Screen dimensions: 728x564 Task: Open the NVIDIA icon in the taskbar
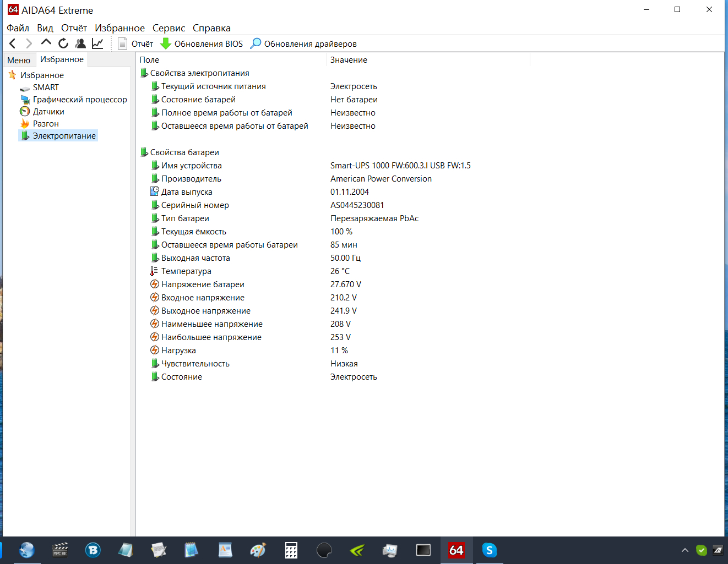click(x=357, y=550)
